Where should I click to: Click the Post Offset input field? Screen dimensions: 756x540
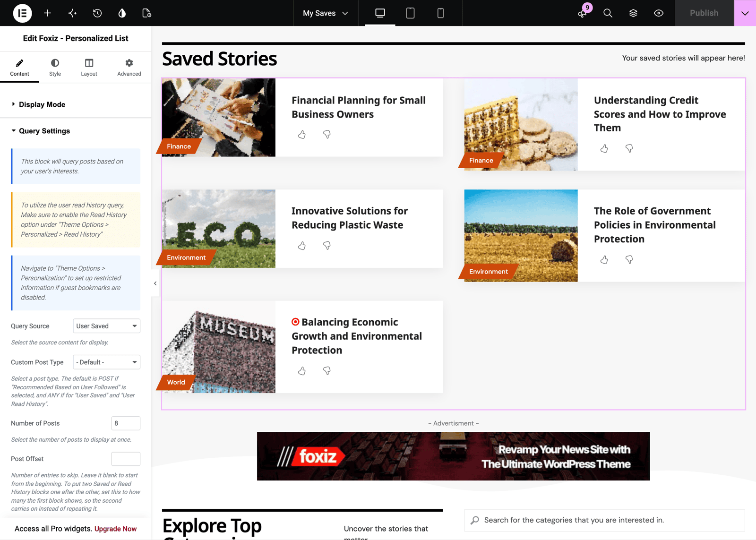tap(126, 459)
